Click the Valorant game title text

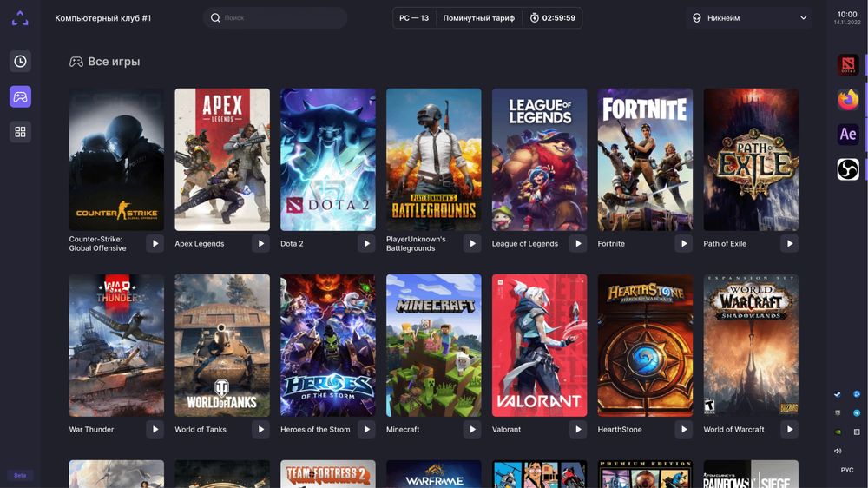click(x=506, y=429)
